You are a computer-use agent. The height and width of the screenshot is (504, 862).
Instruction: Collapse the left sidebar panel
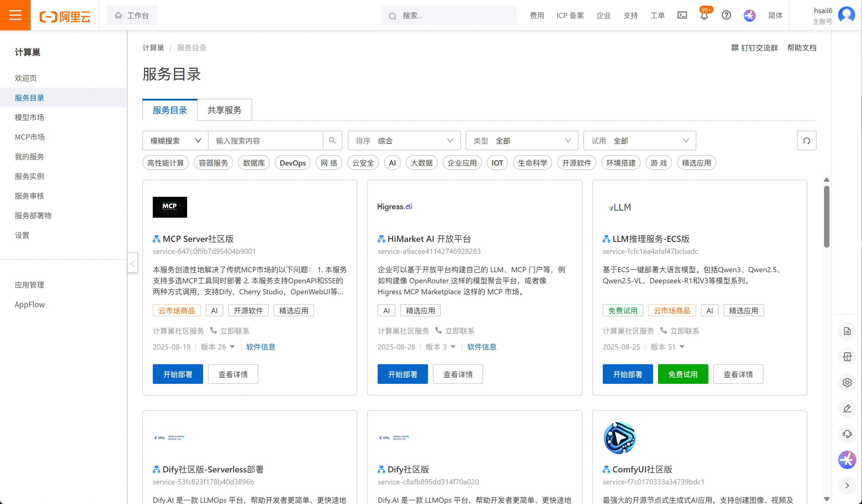click(133, 263)
